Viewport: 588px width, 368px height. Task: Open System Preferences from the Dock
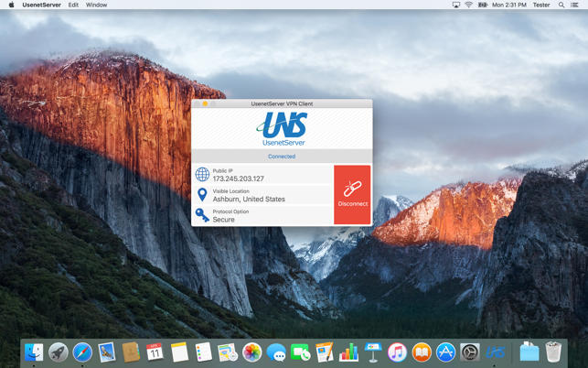pos(470,352)
